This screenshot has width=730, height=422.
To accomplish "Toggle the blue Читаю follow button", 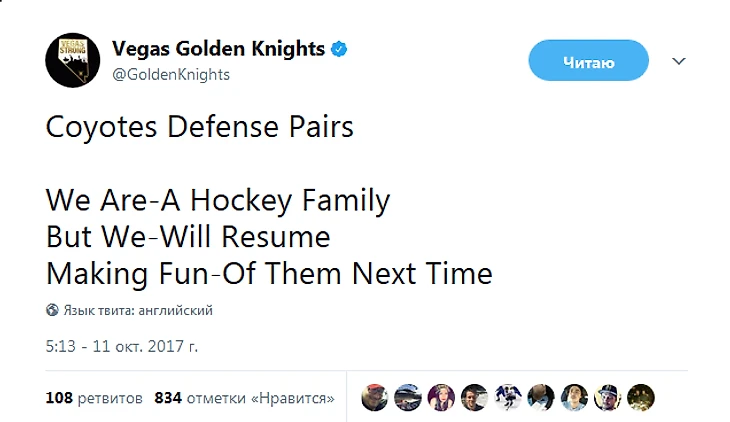I will pyautogui.click(x=588, y=61).
